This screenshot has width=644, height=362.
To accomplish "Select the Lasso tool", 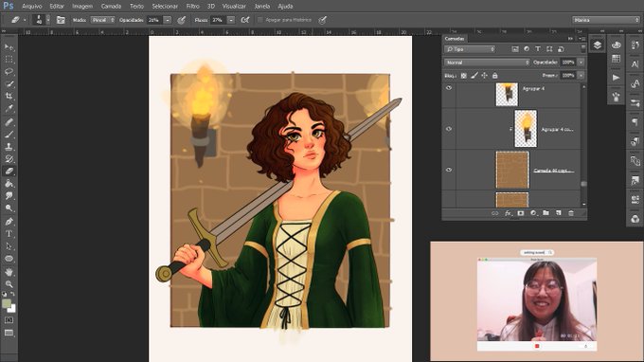I will coord(9,71).
